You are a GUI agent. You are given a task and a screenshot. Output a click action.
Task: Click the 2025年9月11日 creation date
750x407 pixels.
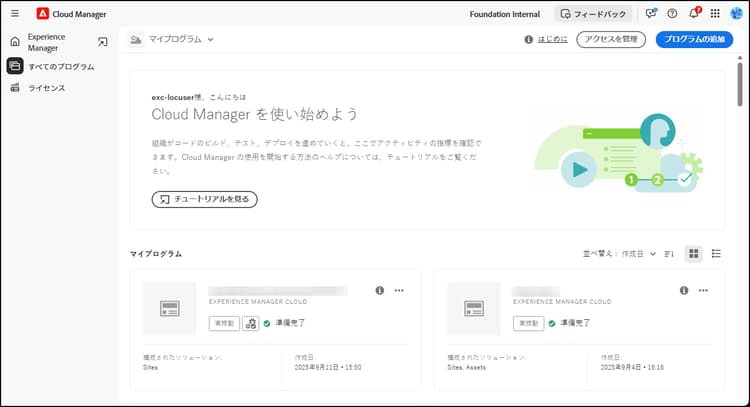point(328,367)
